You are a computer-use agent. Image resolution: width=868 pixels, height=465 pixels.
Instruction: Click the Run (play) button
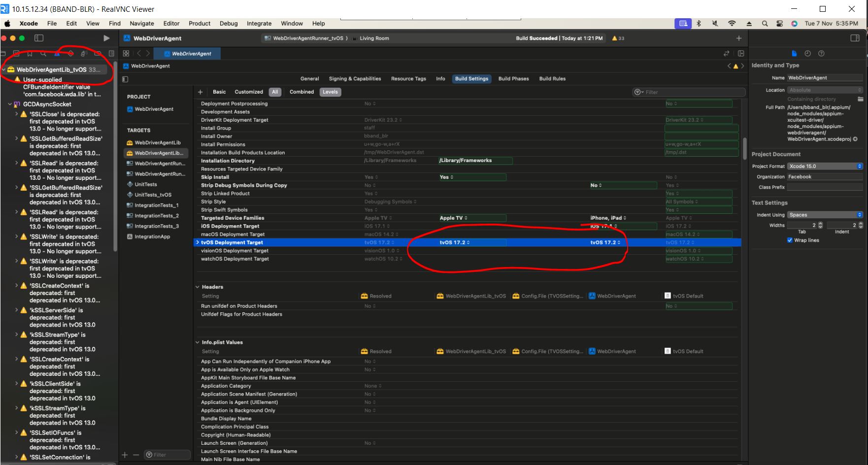click(x=106, y=38)
